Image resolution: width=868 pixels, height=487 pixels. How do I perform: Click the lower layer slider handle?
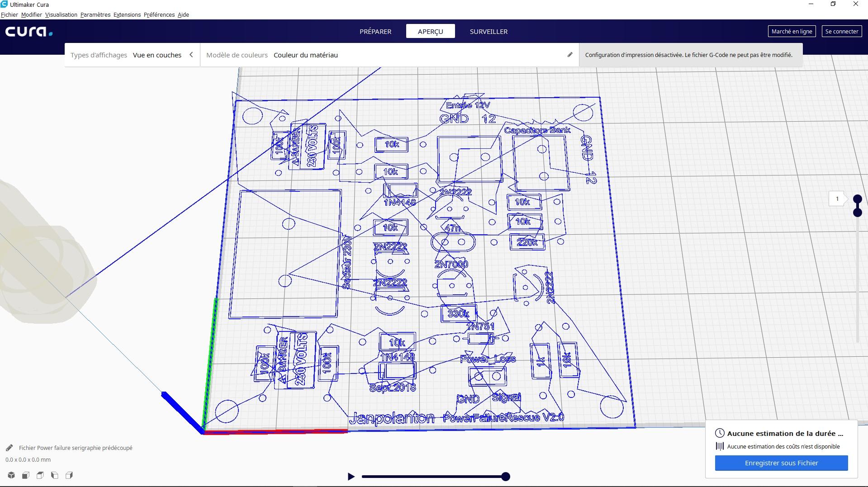(x=858, y=212)
